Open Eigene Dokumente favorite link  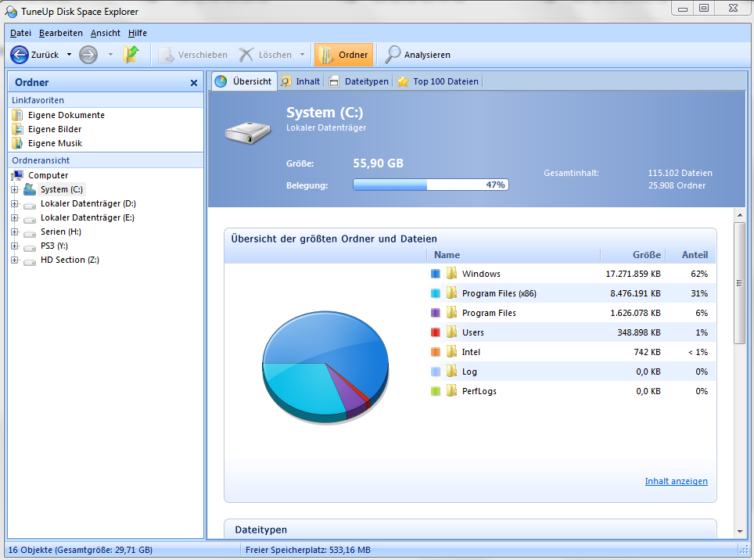[66, 115]
